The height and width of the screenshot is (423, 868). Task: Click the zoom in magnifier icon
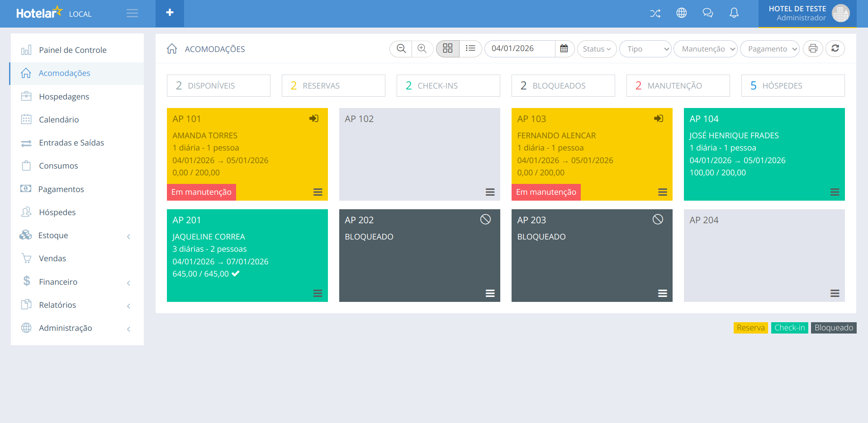point(422,49)
